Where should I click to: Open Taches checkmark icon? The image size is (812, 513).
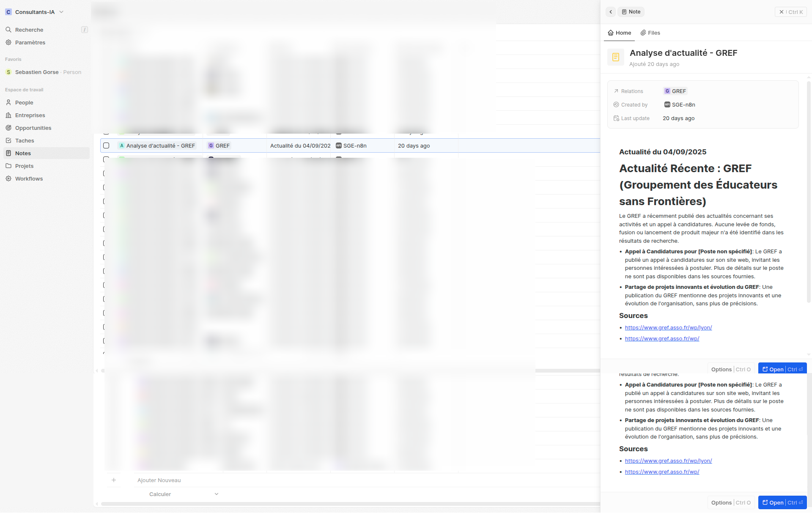point(8,140)
